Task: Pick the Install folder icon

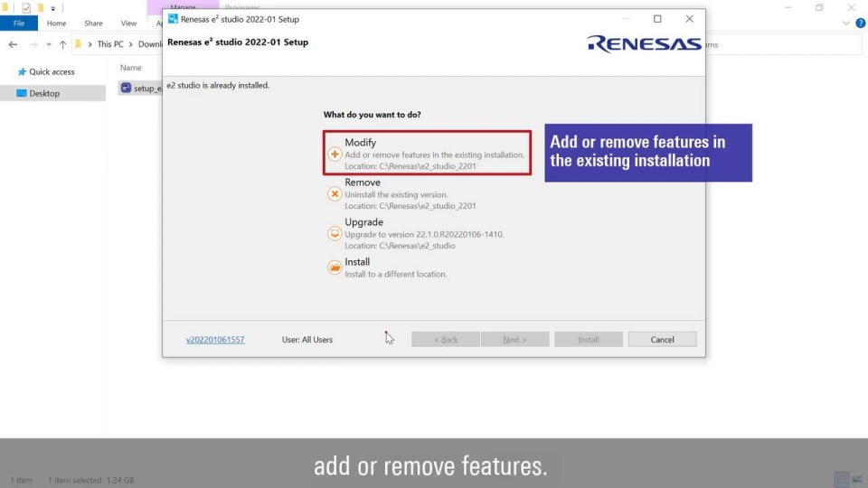Action: 335,267
